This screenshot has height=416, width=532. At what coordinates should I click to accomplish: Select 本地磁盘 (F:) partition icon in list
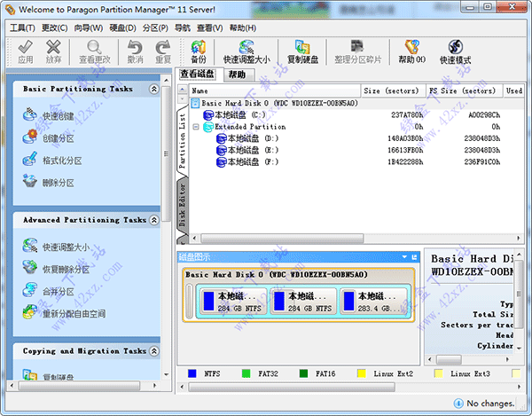[221, 161]
